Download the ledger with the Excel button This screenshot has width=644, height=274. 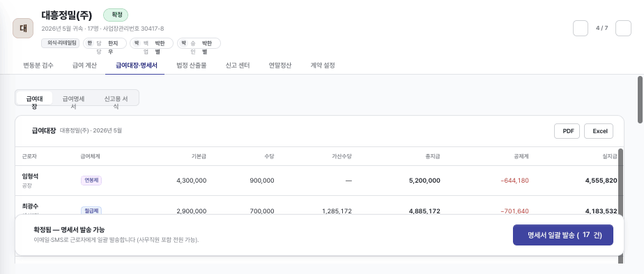(x=599, y=131)
